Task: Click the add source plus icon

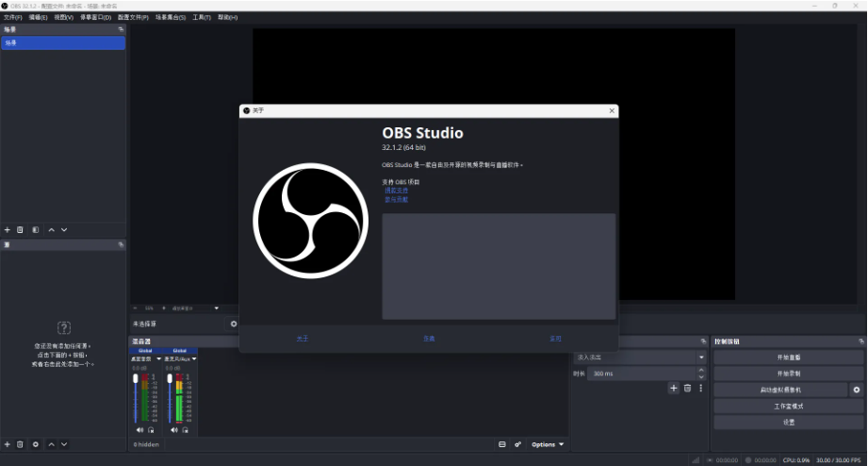Action: coord(8,444)
